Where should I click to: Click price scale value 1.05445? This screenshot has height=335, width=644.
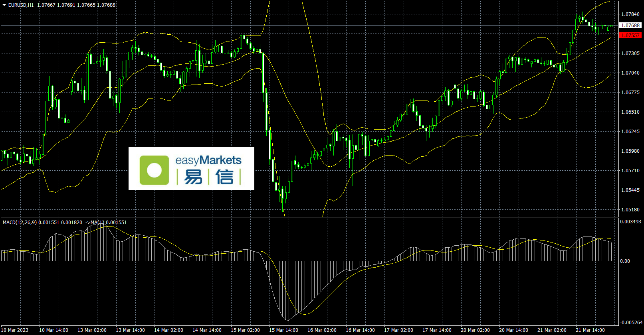(x=630, y=190)
